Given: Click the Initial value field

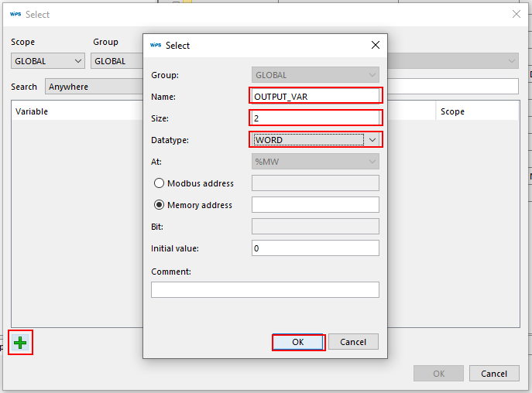Looking at the screenshot, I should 315,248.
